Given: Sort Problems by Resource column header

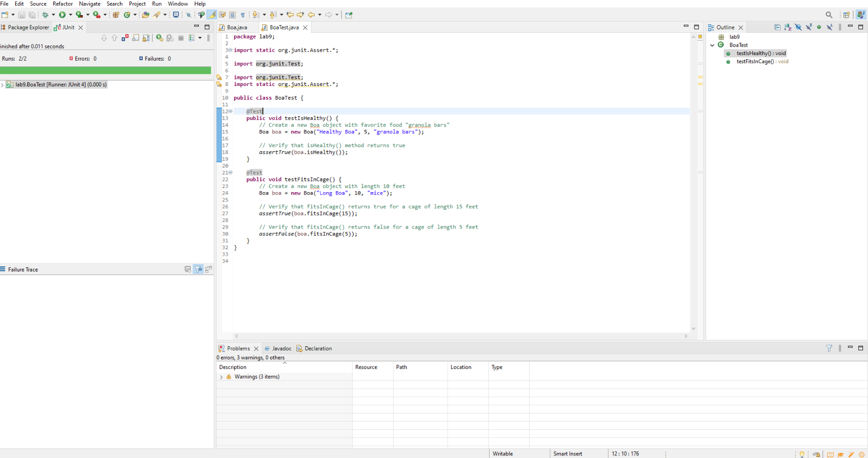Looking at the screenshot, I should tap(373, 367).
